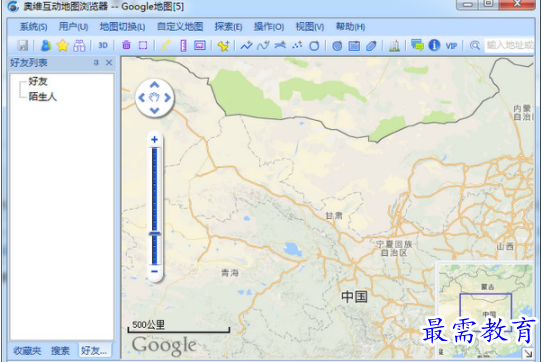Pan the map up with arrow

[x=154, y=85]
